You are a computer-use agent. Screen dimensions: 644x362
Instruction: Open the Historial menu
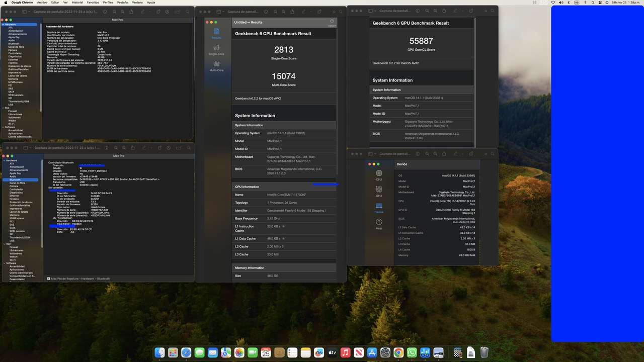coord(77,3)
